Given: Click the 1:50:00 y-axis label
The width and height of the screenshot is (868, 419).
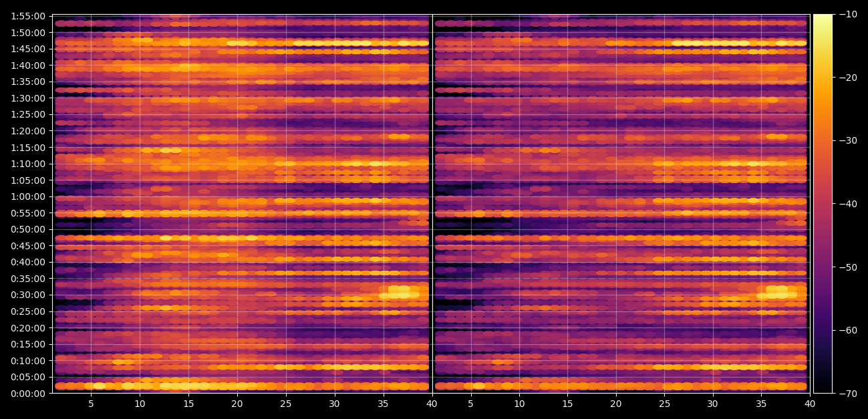Looking at the screenshot, I should (29, 33).
